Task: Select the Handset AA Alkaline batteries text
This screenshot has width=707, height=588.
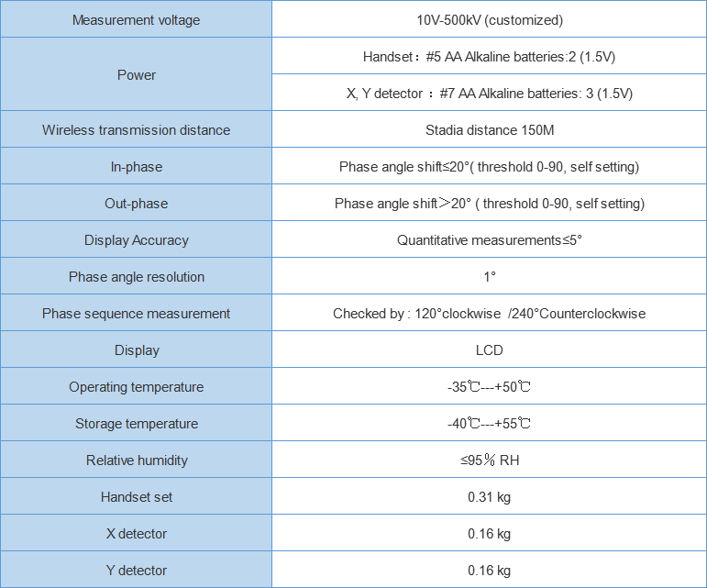Action: 489,57
